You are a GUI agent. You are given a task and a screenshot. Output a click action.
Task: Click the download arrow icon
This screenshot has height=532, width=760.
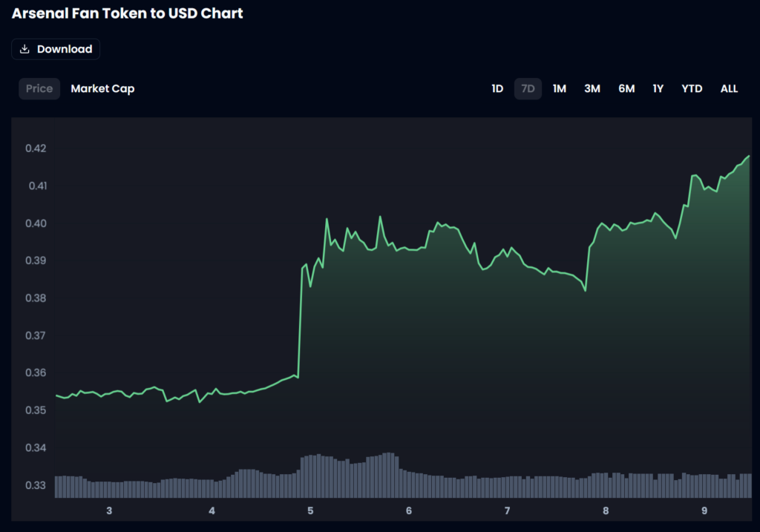(x=24, y=49)
